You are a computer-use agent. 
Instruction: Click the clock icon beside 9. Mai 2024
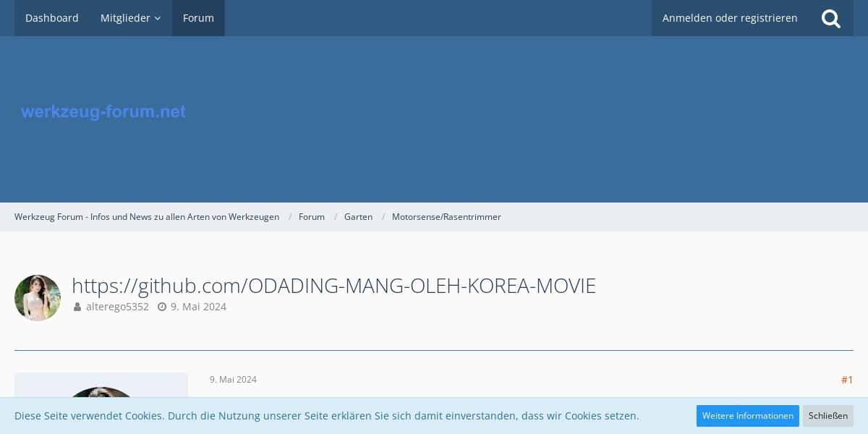coord(162,307)
